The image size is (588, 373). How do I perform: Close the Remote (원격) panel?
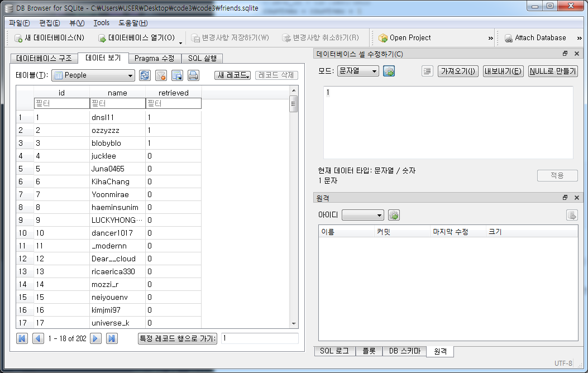[577, 198]
